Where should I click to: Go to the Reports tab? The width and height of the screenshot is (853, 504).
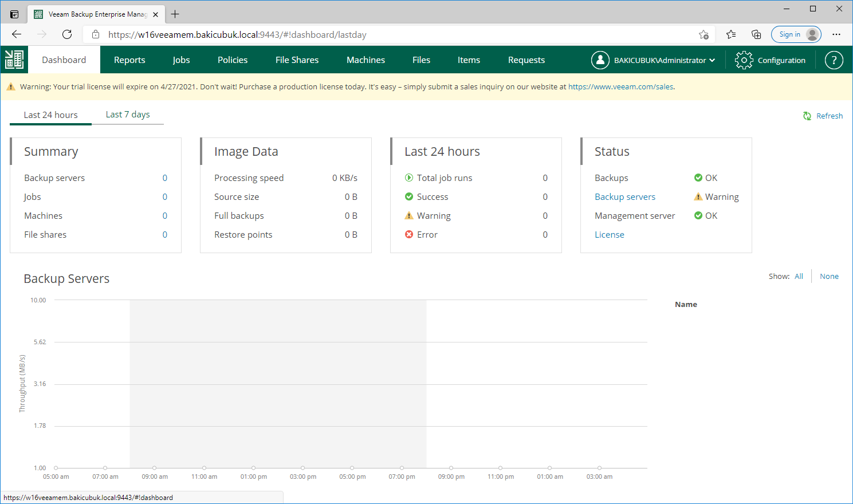129,60
